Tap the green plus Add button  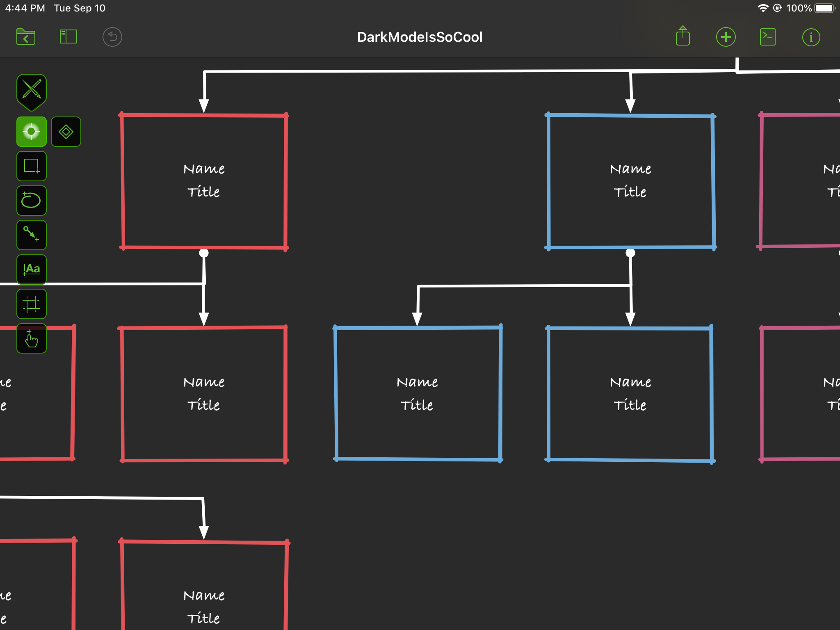pyautogui.click(x=726, y=37)
